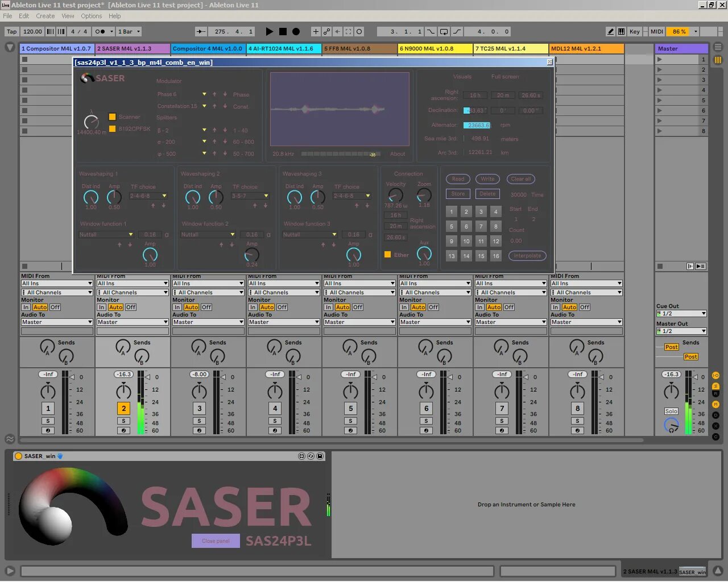Activate track 2 with the orange button

[123, 408]
